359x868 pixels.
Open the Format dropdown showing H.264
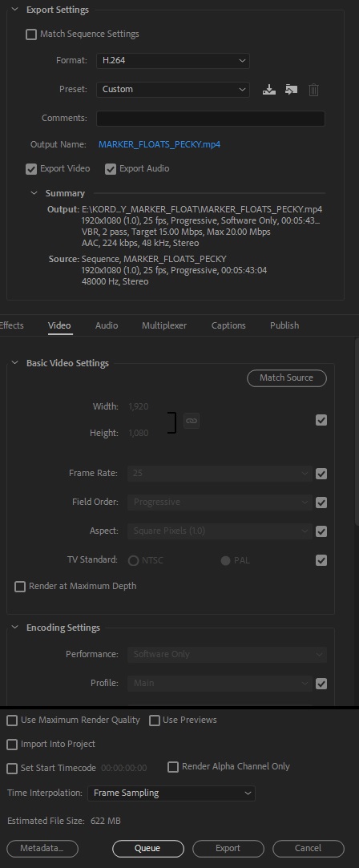(x=172, y=60)
